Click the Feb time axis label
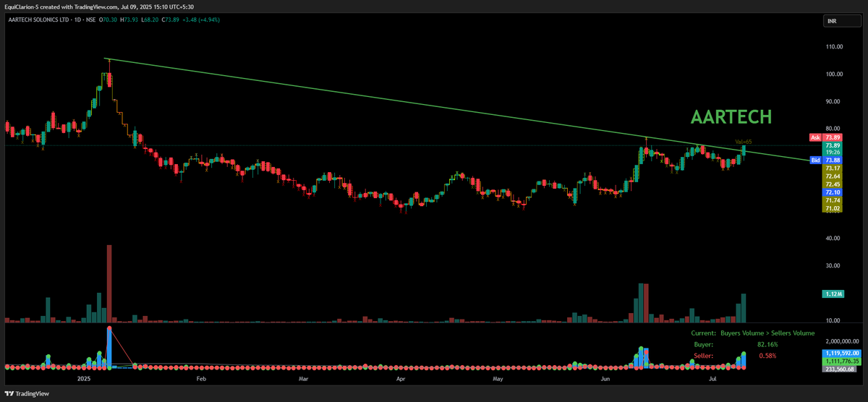The height and width of the screenshot is (402, 868). point(201,378)
